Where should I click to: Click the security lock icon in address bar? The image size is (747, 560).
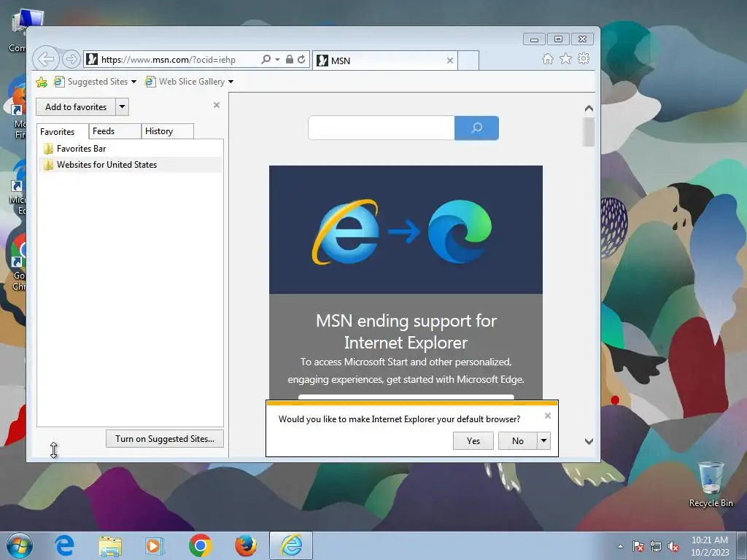[x=289, y=60]
